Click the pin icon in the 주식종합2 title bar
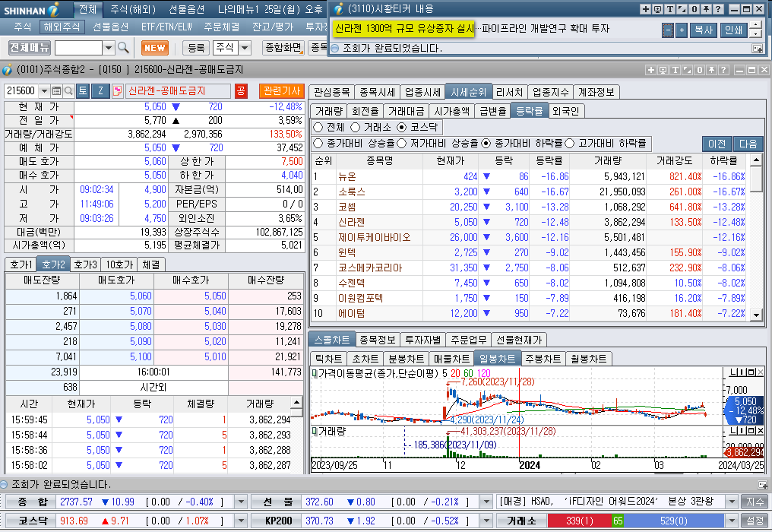The height and width of the screenshot is (532, 772). click(x=711, y=70)
